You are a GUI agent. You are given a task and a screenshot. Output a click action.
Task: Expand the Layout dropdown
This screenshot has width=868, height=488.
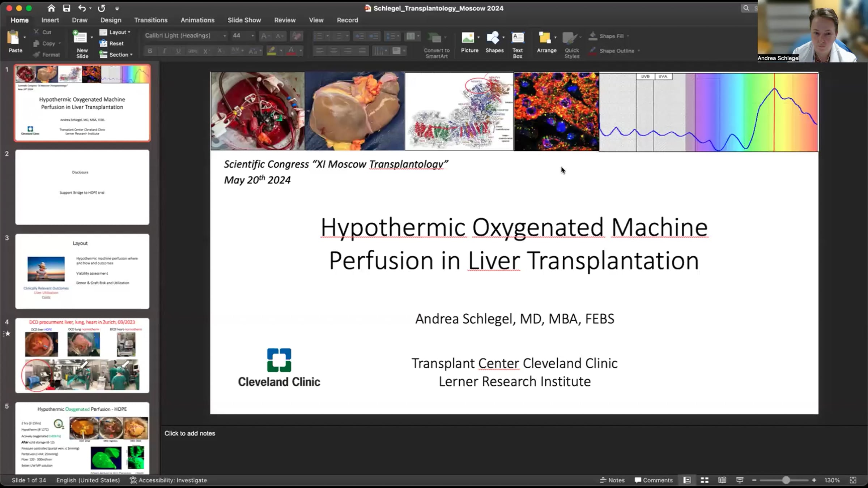click(115, 32)
